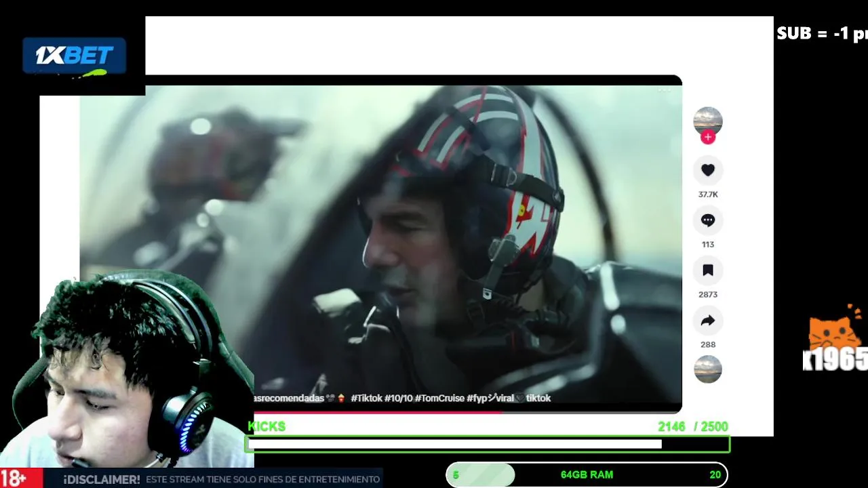Like the video with the heart icon
This screenshot has width=868, height=488.
click(x=708, y=170)
